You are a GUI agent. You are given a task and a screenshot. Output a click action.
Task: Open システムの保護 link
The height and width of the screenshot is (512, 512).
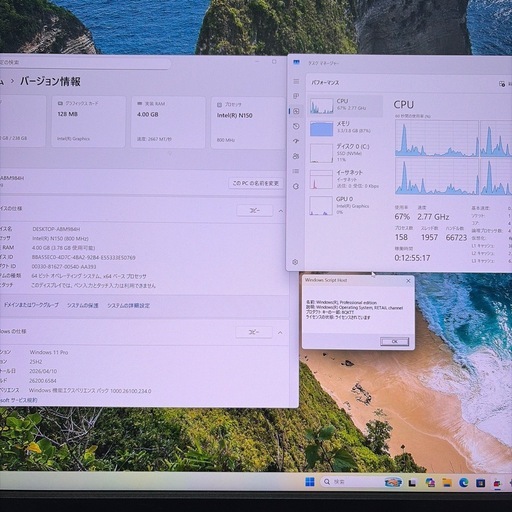point(83,305)
